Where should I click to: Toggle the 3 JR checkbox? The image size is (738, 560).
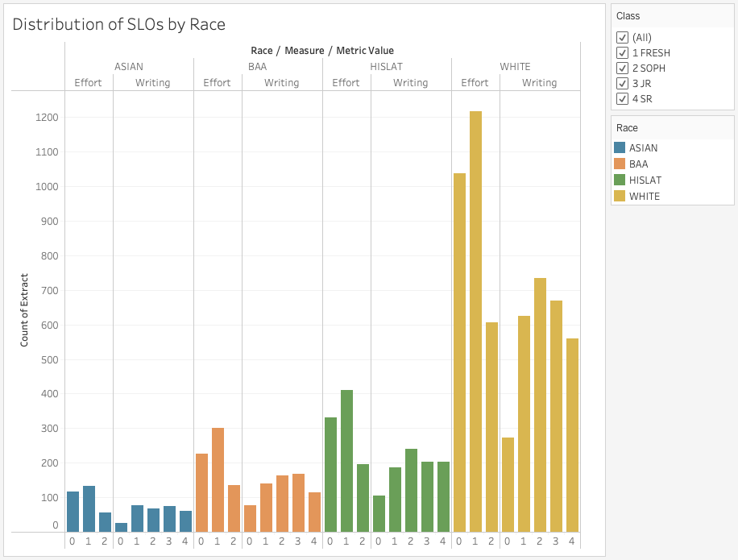tap(622, 84)
